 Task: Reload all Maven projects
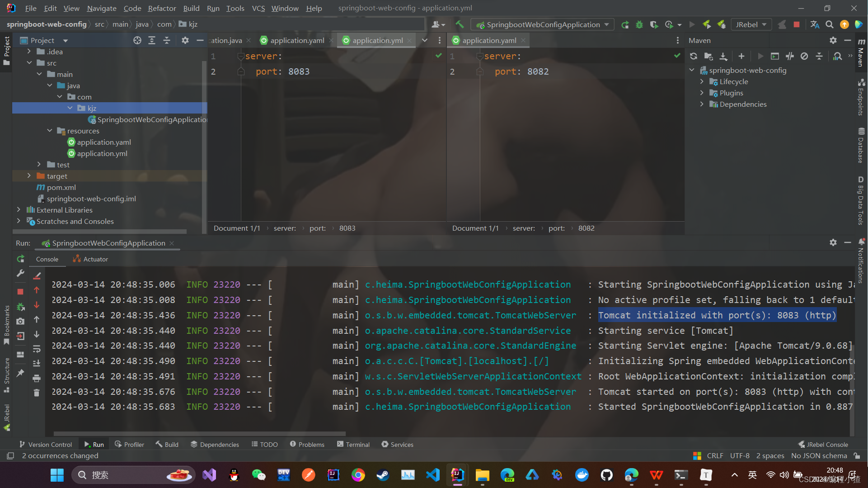click(694, 56)
